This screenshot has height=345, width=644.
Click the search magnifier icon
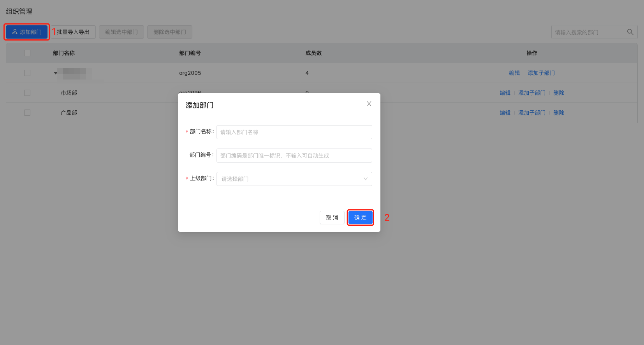pyautogui.click(x=630, y=32)
